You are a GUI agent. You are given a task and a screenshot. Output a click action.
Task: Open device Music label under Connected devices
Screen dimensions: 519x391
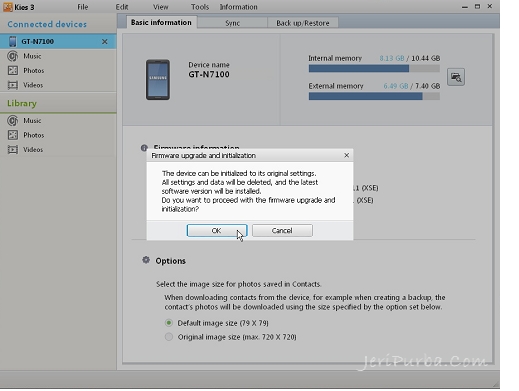(32, 56)
